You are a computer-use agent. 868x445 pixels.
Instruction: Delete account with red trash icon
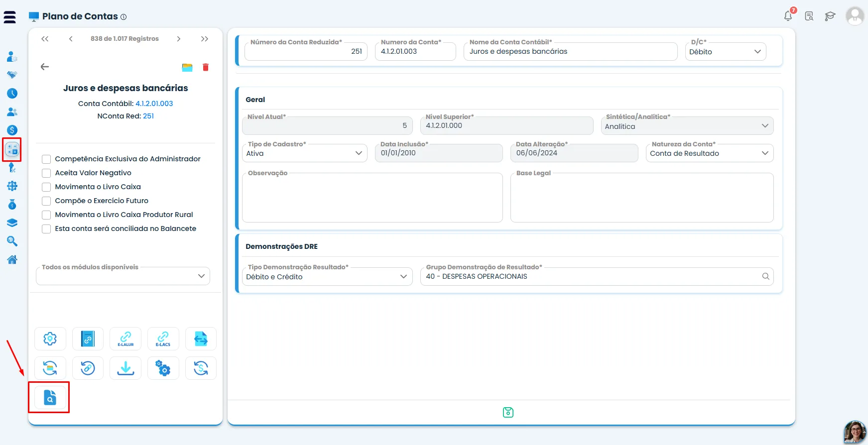[206, 67]
